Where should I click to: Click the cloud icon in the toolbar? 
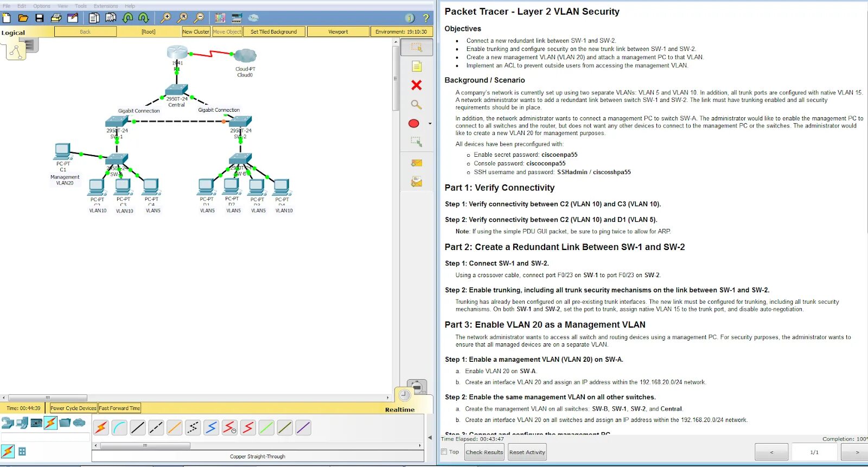(253, 18)
